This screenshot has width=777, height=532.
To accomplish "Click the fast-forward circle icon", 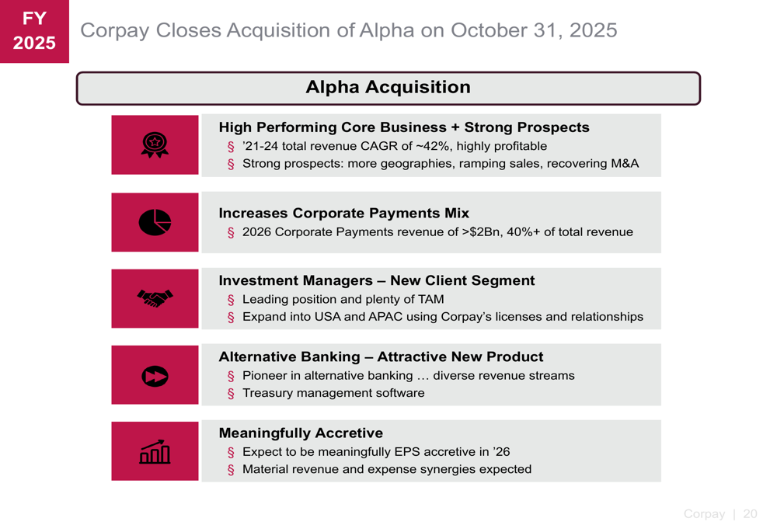I will (155, 375).
